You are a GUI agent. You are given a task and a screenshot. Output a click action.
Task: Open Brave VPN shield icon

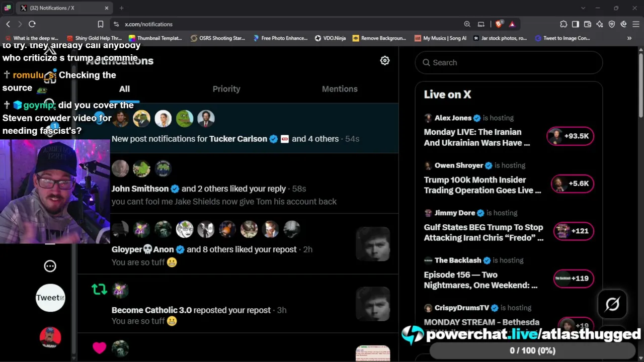[612, 24]
